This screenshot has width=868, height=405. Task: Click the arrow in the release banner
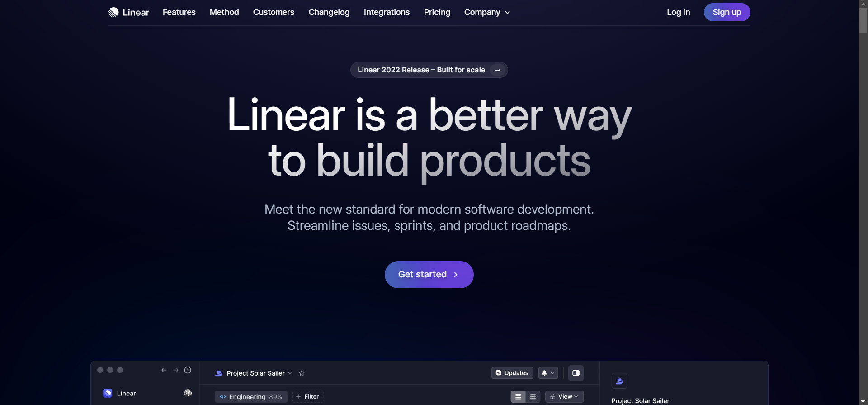(498, 70)
